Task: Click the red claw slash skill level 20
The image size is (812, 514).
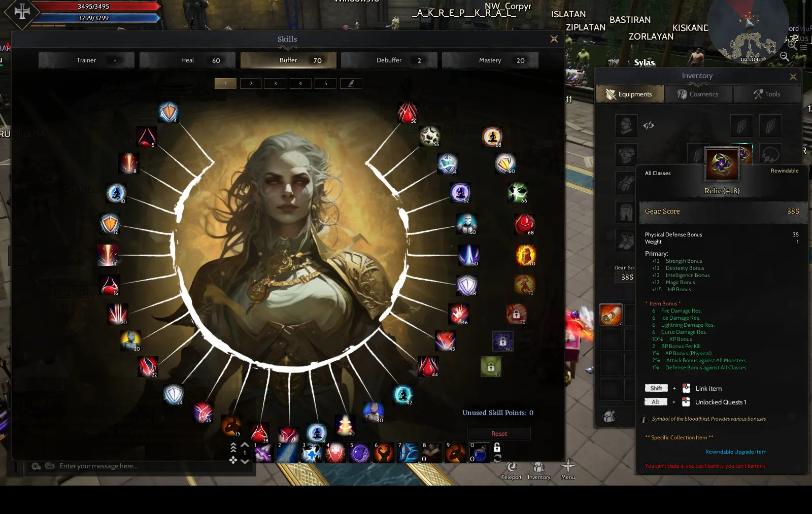Action: click(118, 315)
